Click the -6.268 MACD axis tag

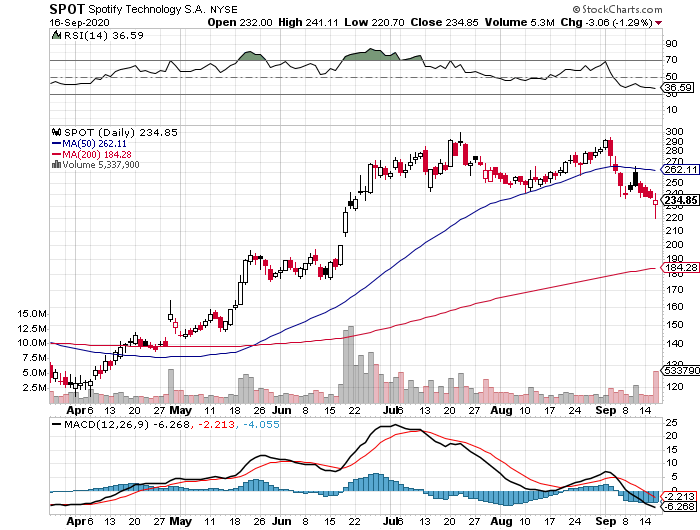coord(679,507)
